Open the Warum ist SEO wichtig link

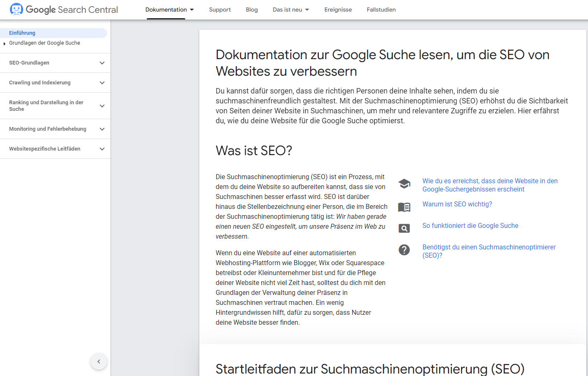point(457,204)
